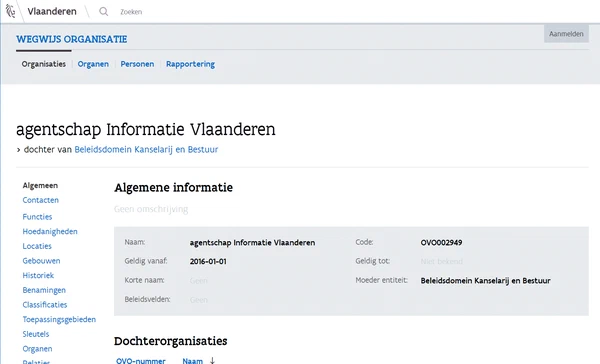The width and height of the screenshot is (600, 364).
Task: Select Algemeen in the side menu
Action: 40,186
